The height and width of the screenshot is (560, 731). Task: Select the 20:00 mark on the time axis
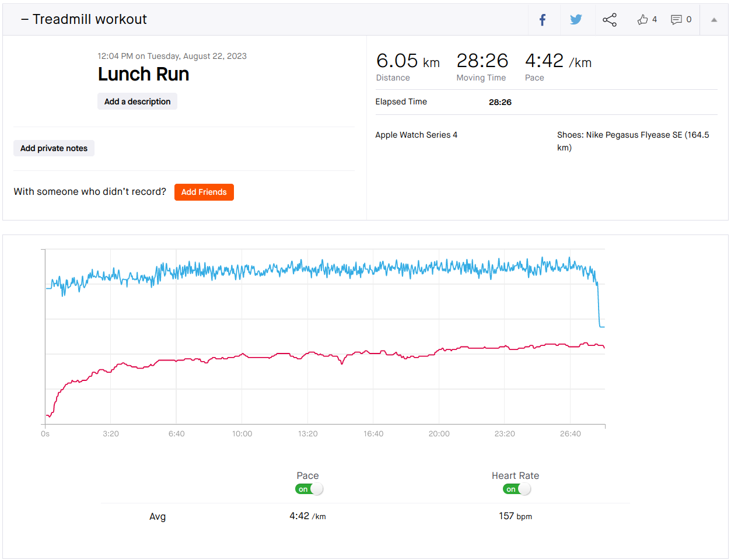tap(439, 434)
